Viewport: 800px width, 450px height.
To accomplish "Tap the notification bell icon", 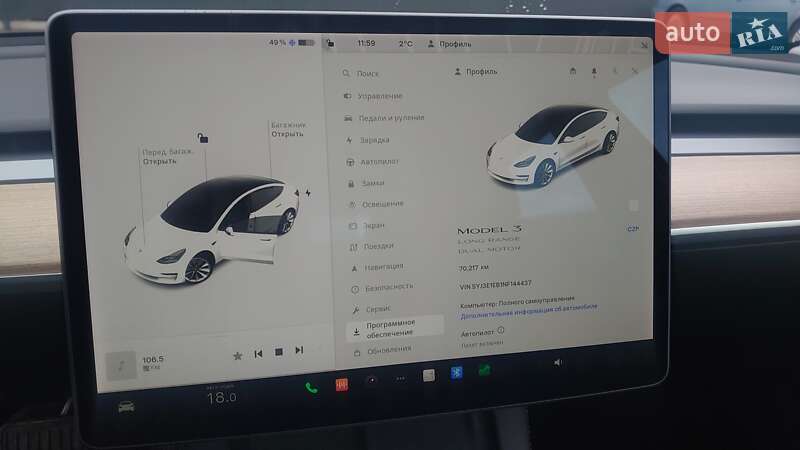I will click(x=593, y=72).
